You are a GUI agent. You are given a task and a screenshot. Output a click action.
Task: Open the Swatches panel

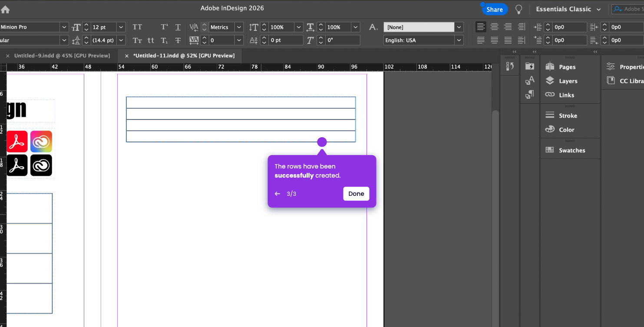[x=571, y=150]
